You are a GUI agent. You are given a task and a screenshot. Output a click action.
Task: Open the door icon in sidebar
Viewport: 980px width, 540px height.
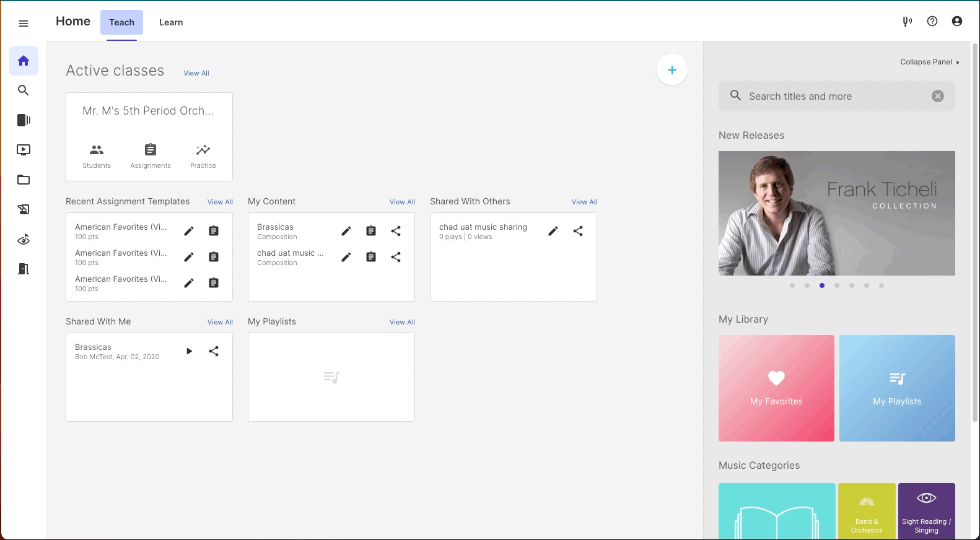[x=24, y=269]
